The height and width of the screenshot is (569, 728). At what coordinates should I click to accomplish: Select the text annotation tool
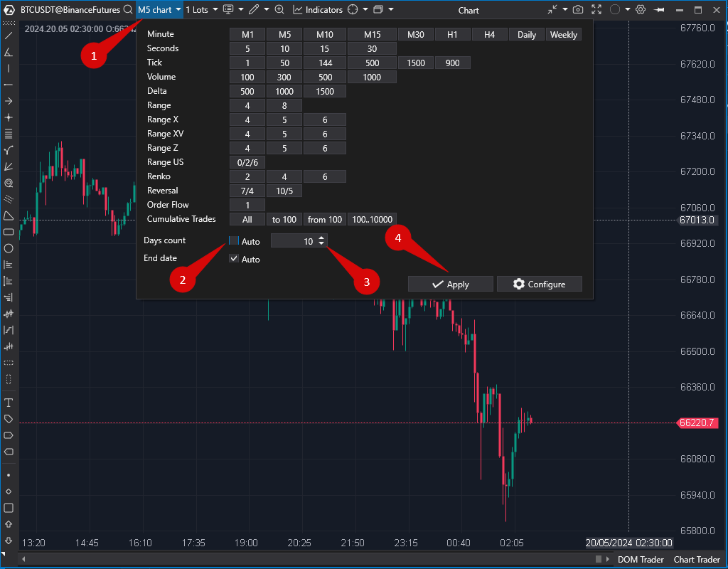(9, 403)
